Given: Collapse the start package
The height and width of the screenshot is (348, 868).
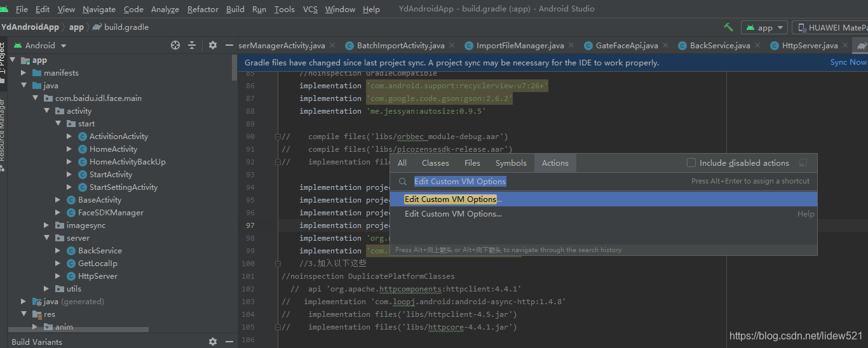Looking at the screenshot, I should tap(58, 124).
